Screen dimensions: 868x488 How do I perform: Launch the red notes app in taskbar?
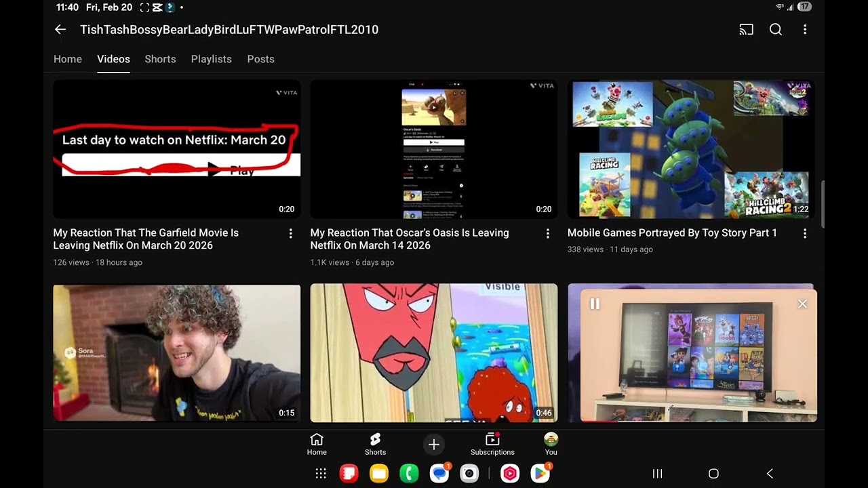349,474
